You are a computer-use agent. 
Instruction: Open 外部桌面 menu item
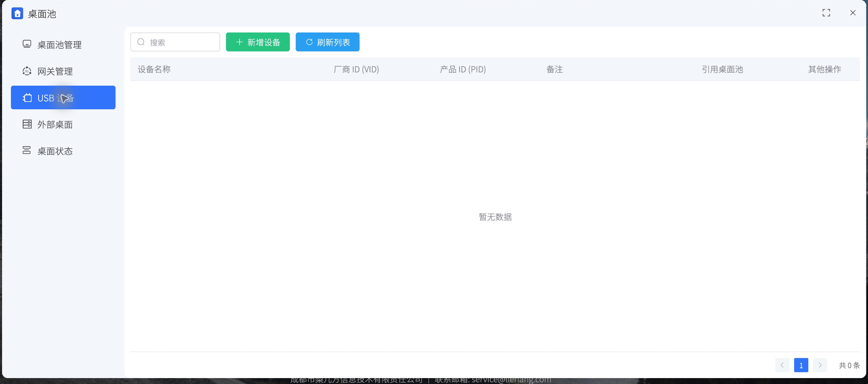(x=63, y=124)
